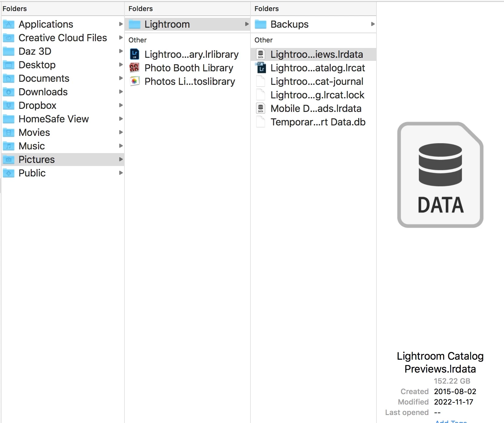This screenshot has width=504, height=423.
Task: Expand the Daz 3D folder arrow
Action: tap(121, 51)
